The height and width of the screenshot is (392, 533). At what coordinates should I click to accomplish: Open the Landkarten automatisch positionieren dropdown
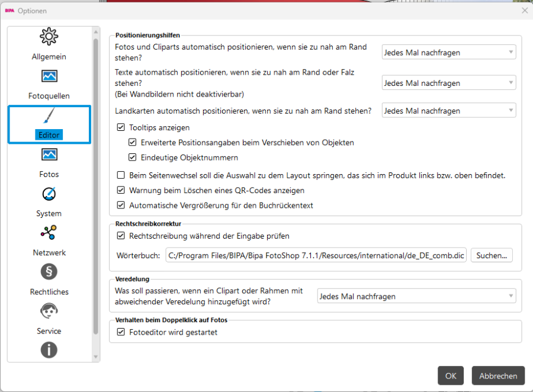click(x=449, y=111)
